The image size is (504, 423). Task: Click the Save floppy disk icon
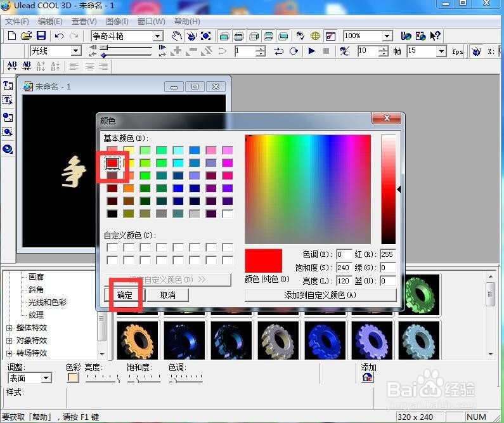coord(41,36)
